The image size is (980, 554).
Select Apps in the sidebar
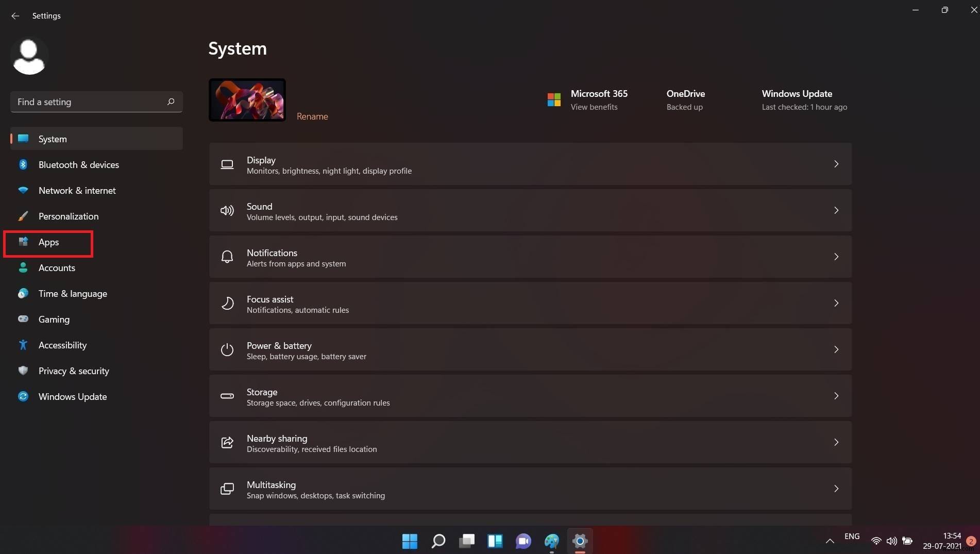[x=48, y=242]
